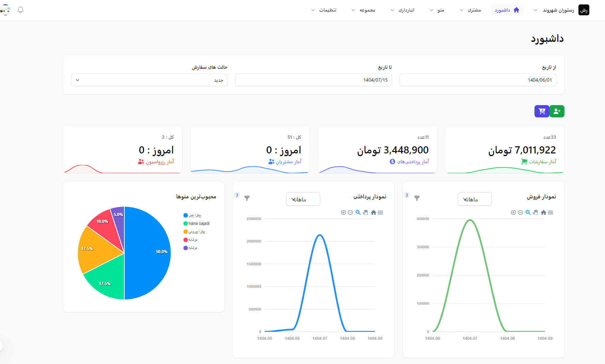Click the محبوب‌ترین منوها chart title
Screen dimensions: 605x364
click(x=196, y=197)
